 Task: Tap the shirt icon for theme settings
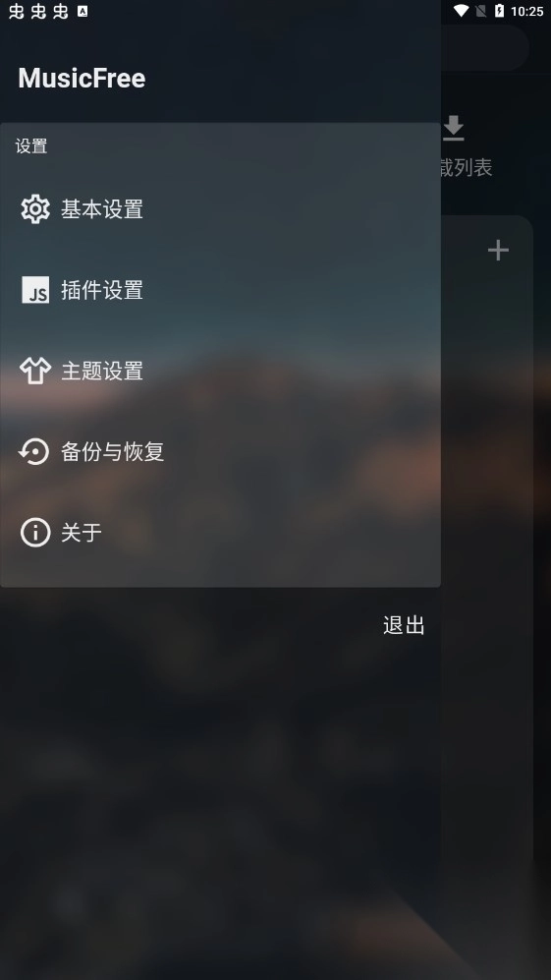click(x=35, y=371)
